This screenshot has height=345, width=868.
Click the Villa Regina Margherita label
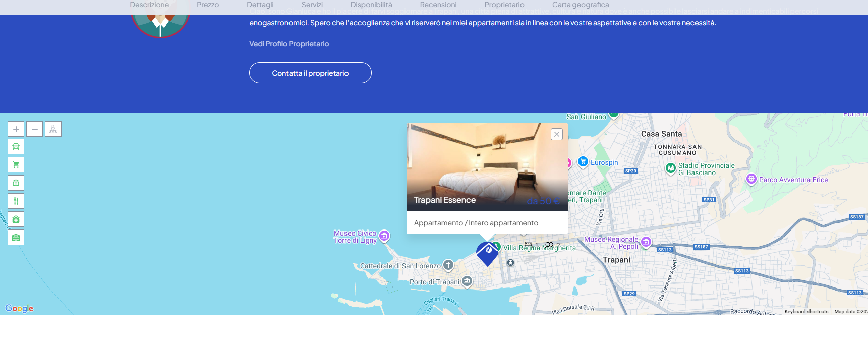[x=540, y=248]
